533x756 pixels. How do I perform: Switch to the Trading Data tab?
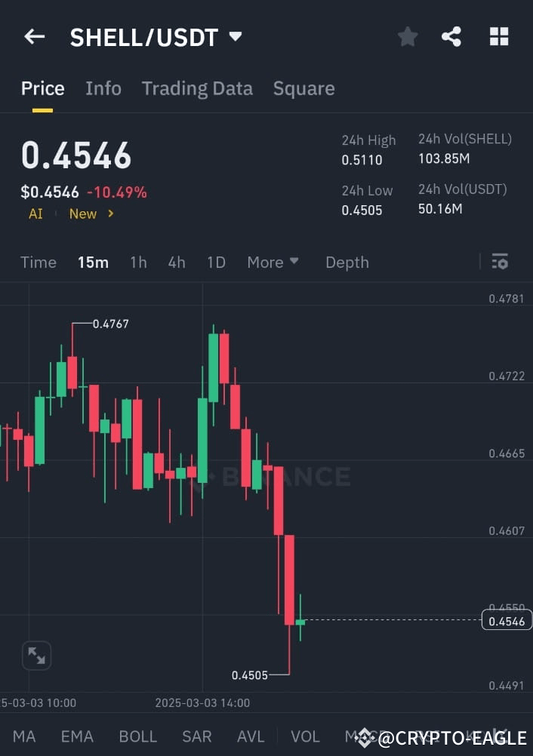197,88
